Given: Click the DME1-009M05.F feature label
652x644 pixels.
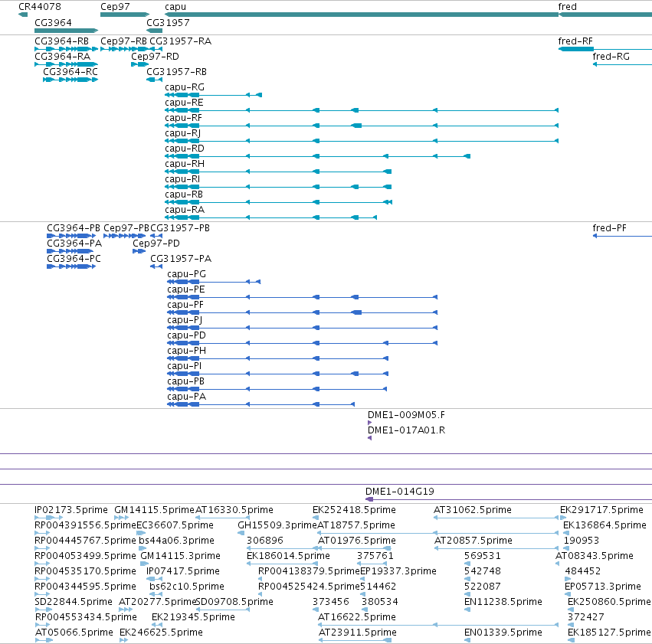Looking at the screenshot, I should point(406,415).
